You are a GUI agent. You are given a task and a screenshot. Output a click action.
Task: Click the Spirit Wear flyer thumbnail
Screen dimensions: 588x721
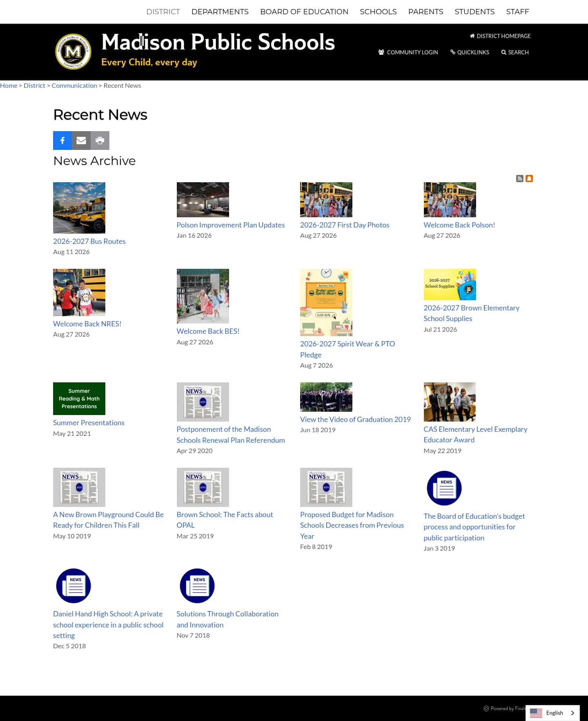click(326, 302)
